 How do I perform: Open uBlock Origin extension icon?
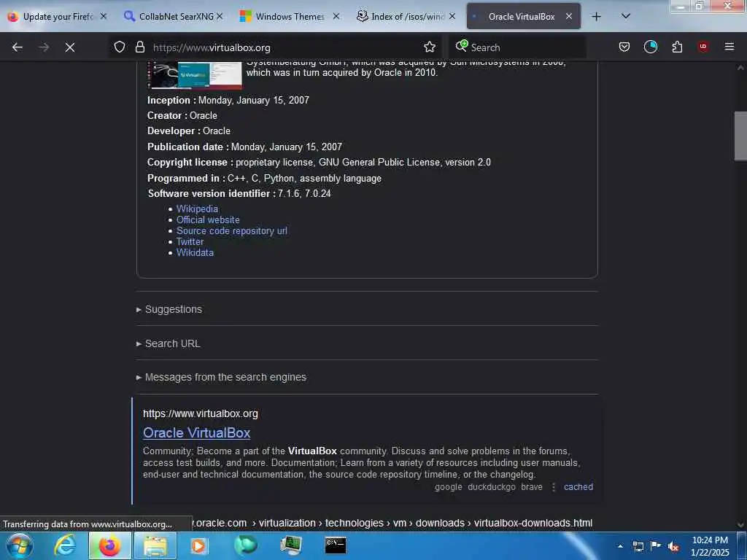point(703,47)
